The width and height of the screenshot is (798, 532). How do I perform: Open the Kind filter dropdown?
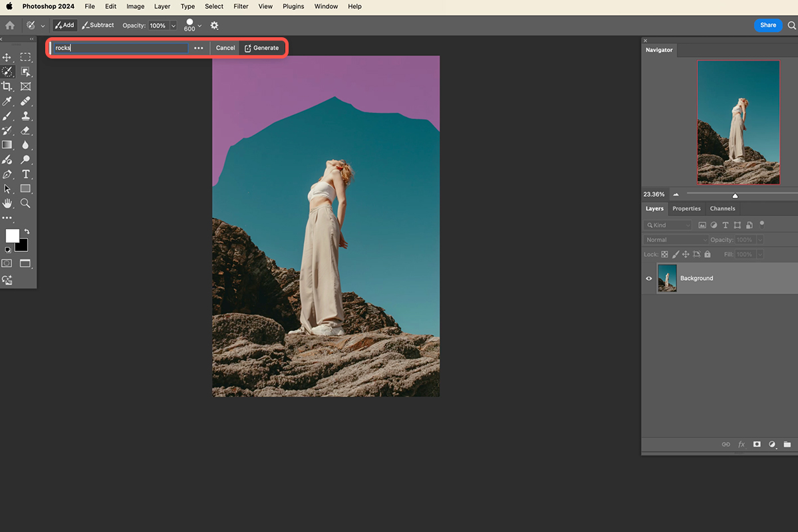668,225
